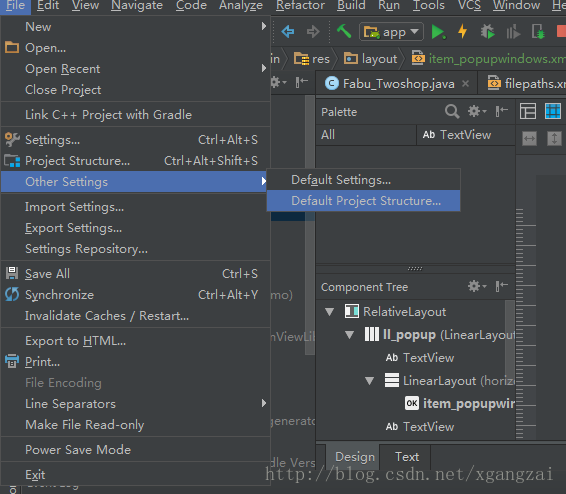Viewport: 566px width, 494px height.
Task: Choose Default Project Structure menu item
Action: (x=363, y=201)
